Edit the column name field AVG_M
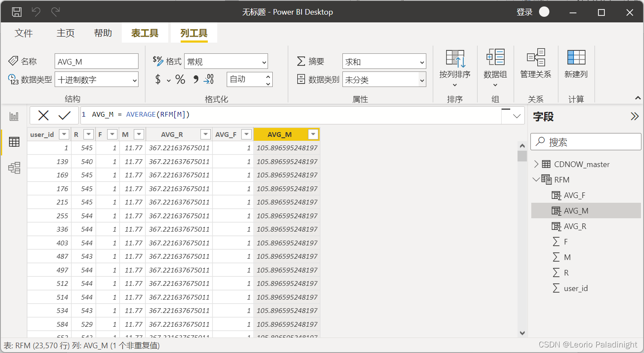The height and width of the screenshot is (353, 644). coord(96,62)
